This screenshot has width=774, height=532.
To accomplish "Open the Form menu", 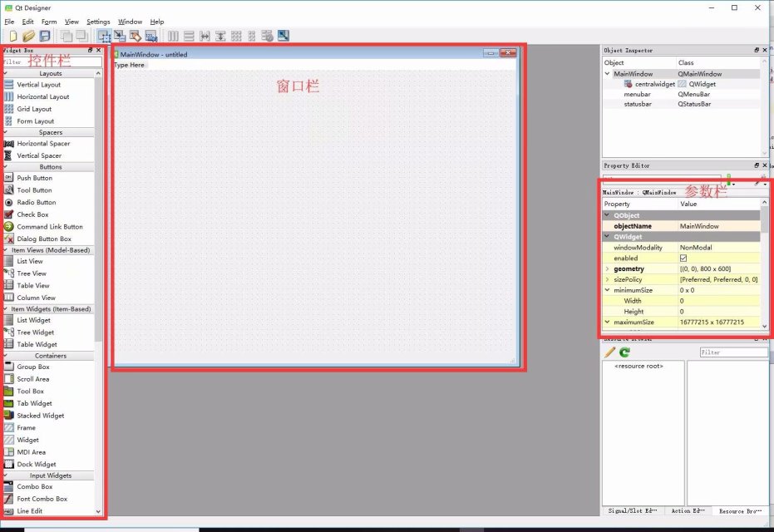I will [50, 22].
